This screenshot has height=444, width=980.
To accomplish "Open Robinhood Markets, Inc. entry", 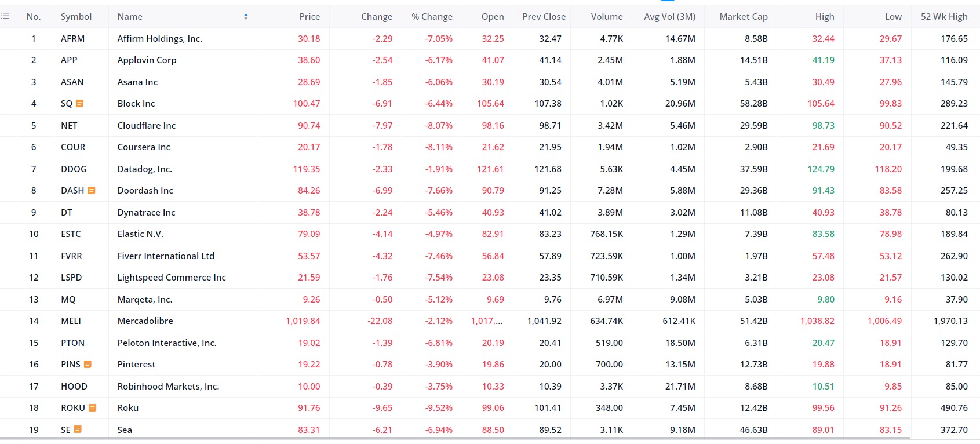I will click(168, 387).
